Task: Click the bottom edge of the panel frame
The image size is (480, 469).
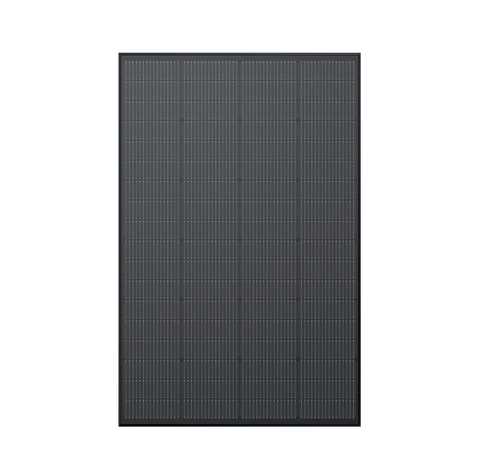Action: 239,424
